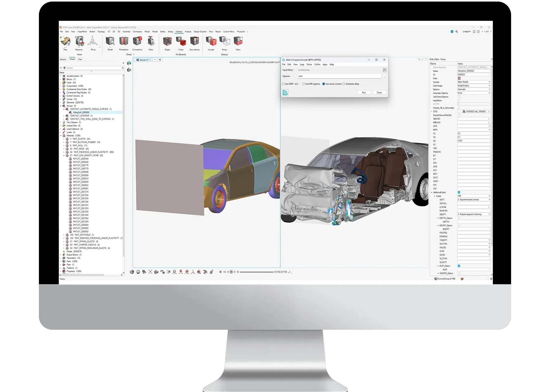Uncheck the Use solver control checkbox
Screen dimensions: 550x392
(324, 84)
